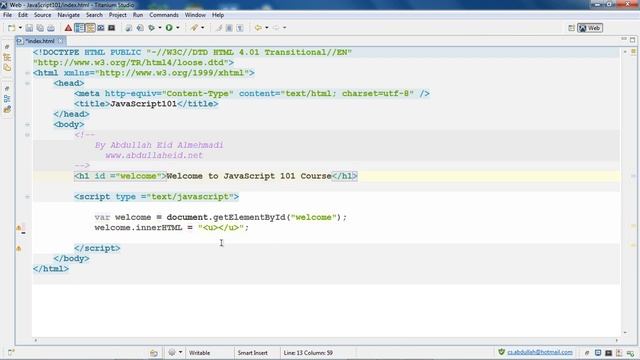Click the blue outline icon in left sidebar
This screenshot has height=360, width=640.
7,99
